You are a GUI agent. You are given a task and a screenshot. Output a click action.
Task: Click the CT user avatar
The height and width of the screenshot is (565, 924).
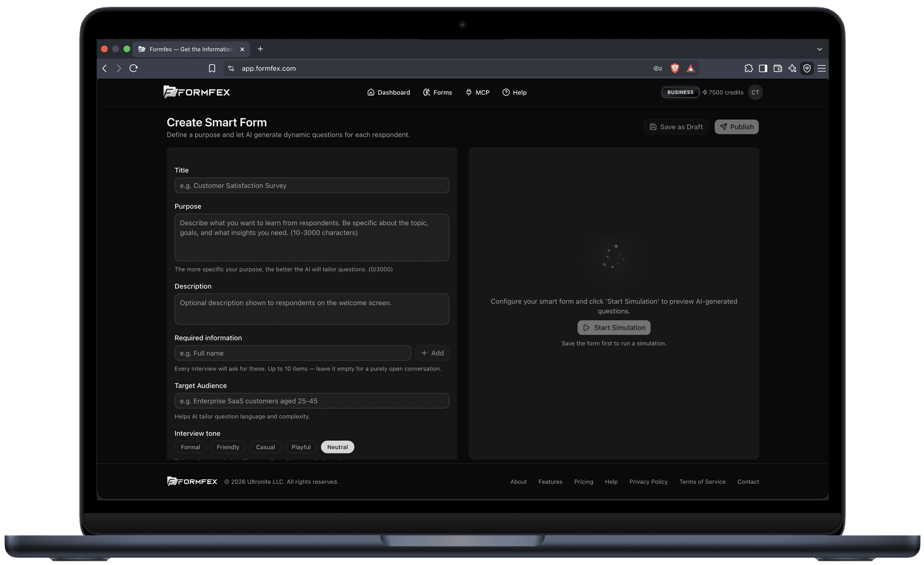click(755, 92)
